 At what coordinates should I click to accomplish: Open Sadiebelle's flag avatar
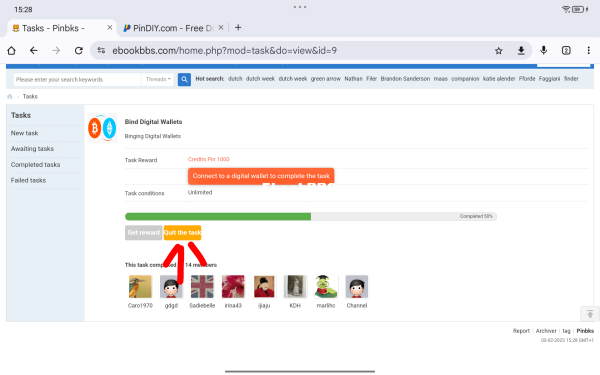click(x=202, y=286)
